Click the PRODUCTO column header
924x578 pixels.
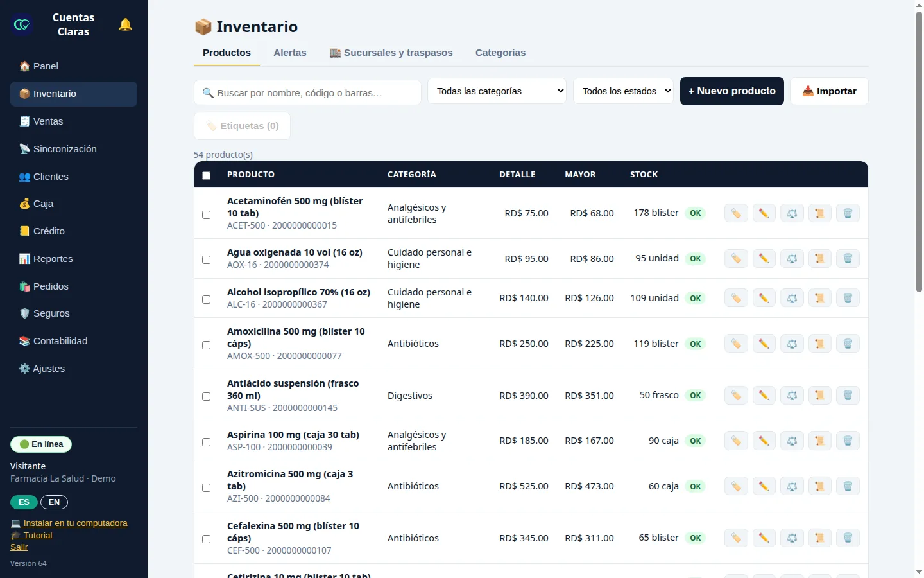(251, 175)
